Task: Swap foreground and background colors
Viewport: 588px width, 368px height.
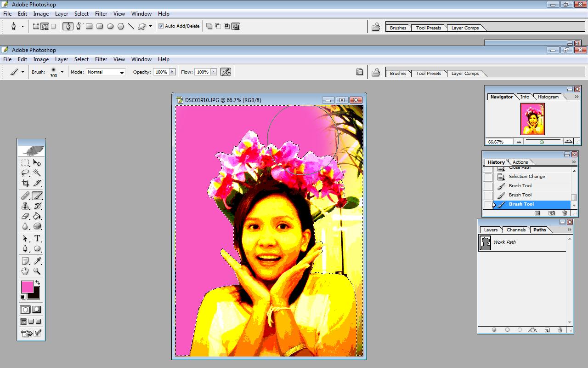Action: [x=38, y=282]
